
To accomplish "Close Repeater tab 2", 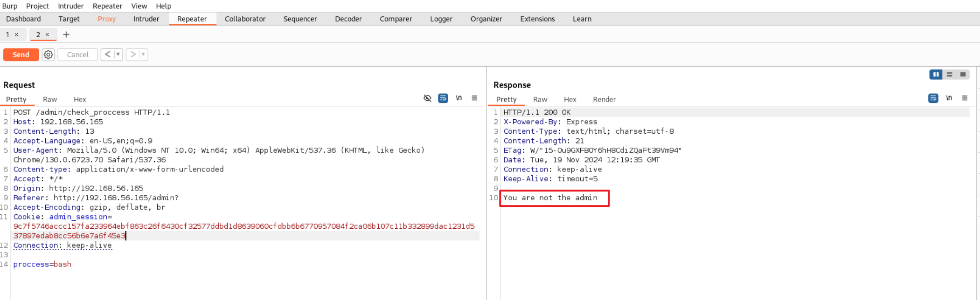I will [47, 34].
